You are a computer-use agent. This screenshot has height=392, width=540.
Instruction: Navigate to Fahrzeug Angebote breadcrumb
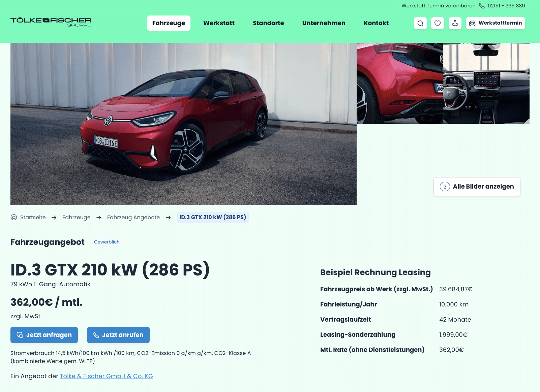coord(133,218)
